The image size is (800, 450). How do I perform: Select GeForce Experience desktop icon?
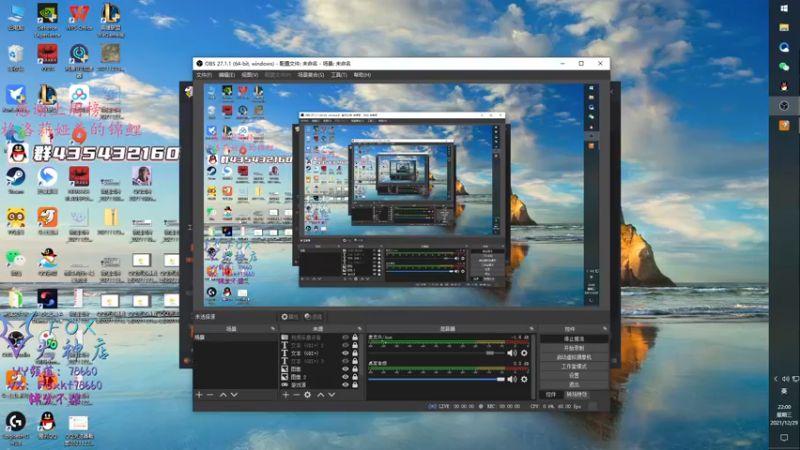(47, 20)
